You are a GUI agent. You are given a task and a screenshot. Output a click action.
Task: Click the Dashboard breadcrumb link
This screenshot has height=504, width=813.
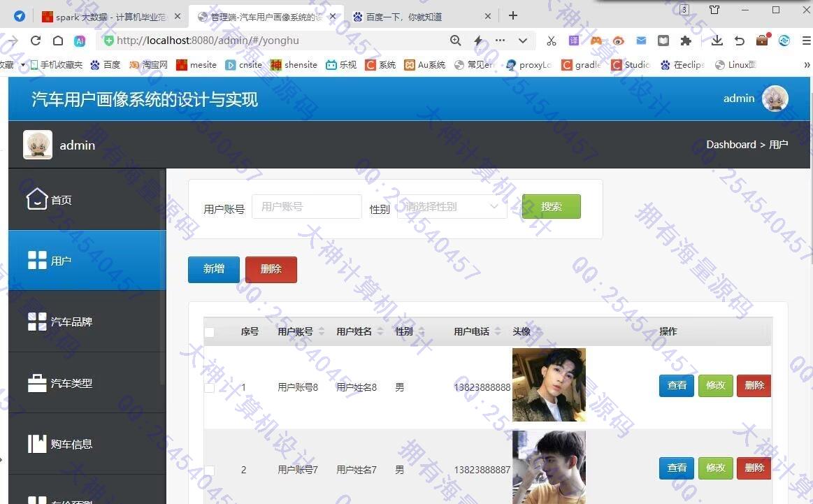(x=731, y=145)
